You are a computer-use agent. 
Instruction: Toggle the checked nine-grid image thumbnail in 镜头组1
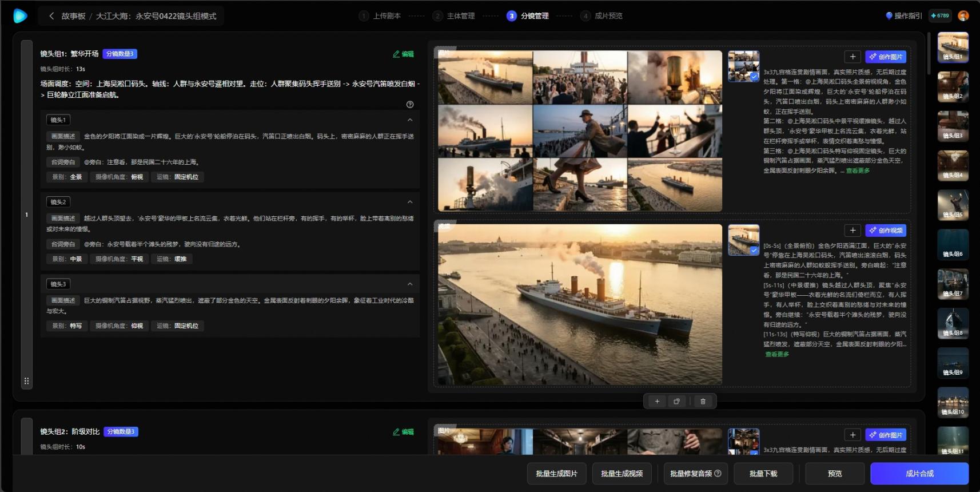pos(744,66)
